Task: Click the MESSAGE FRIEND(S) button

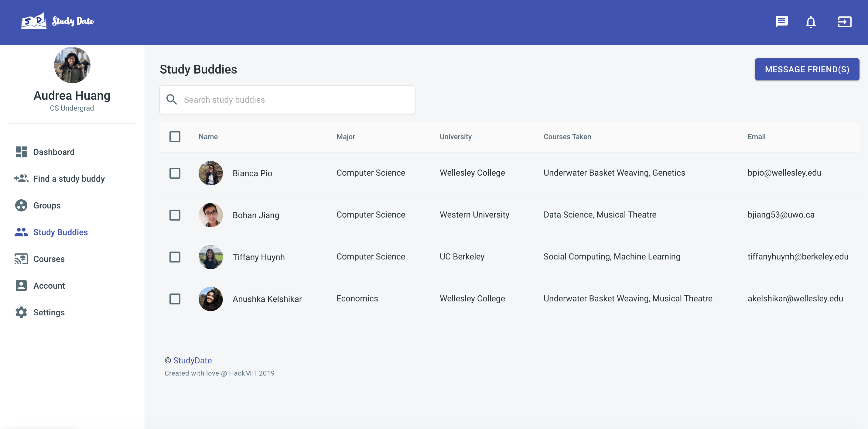Action: [x=807, y=69]
